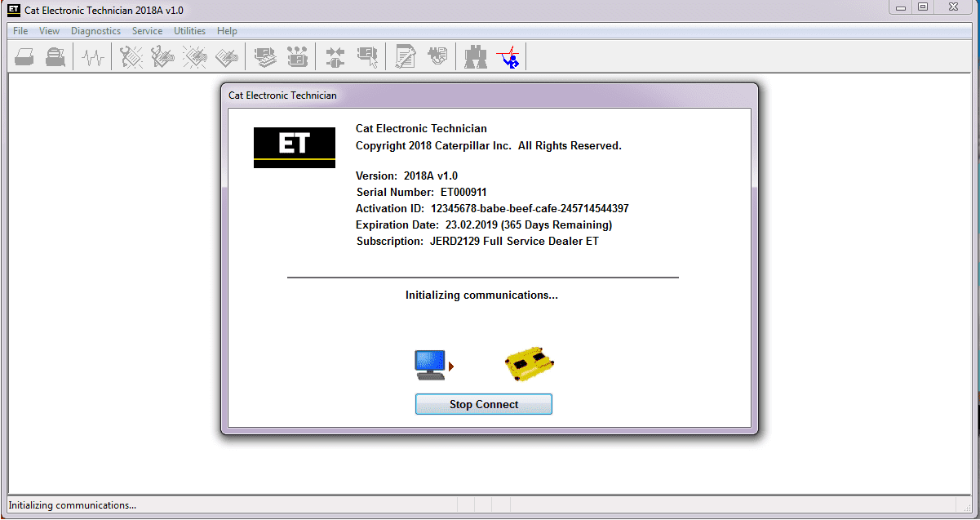Screen dimensions: 980x520
Task: Click the 'Initializing communications...' dialog message
Action: click(481, 295)
